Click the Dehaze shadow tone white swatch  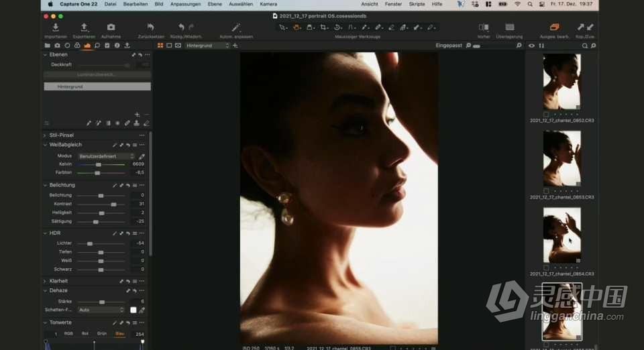coord(133,310)
